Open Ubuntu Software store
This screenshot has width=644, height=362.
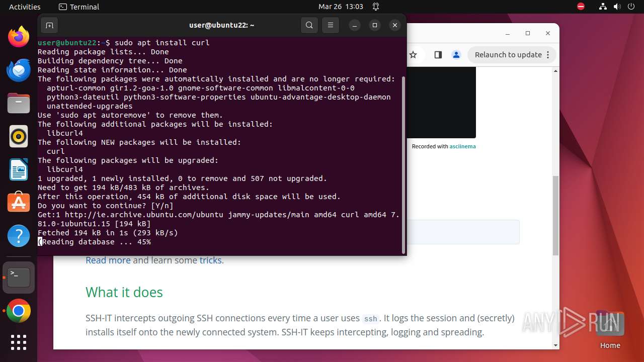click(19, 203)
